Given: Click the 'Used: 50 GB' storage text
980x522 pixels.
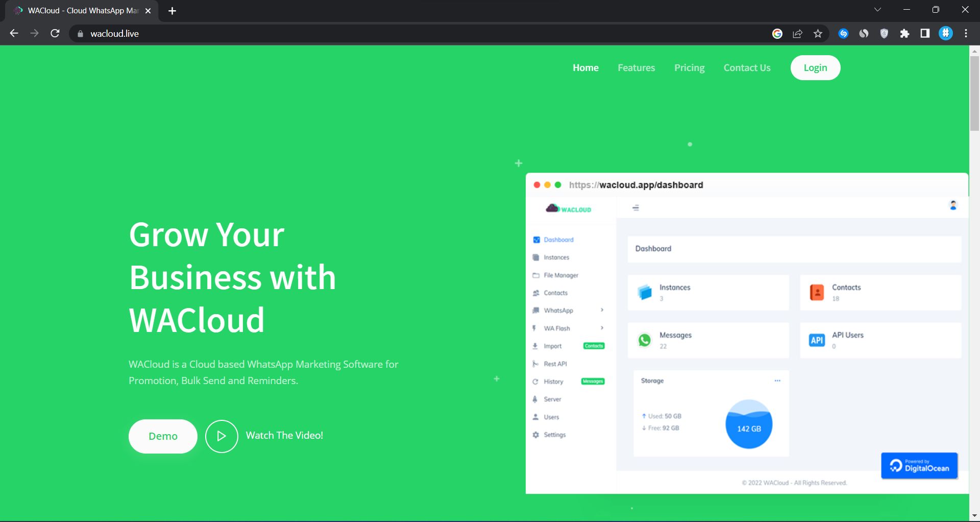Looking at the screenshot, I should 665,416.
